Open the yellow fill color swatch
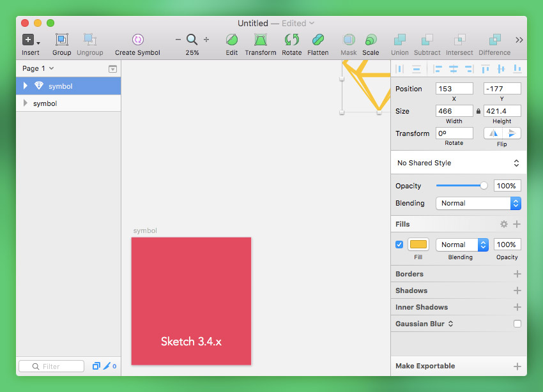 tap(418, 245)
